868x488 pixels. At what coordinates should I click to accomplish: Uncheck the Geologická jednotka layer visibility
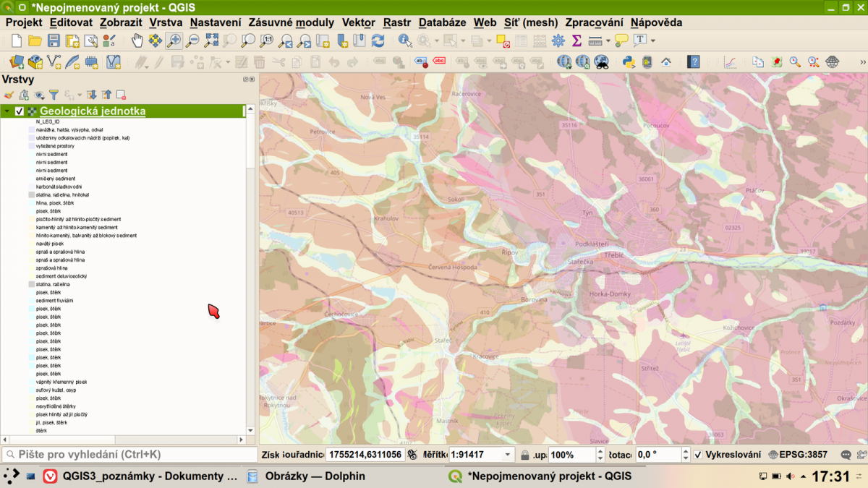coord(20,111)
